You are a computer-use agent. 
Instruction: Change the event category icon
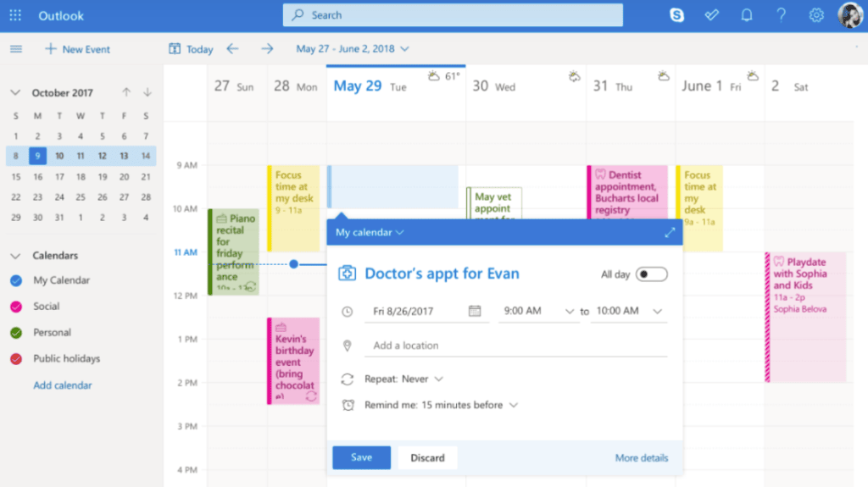point(347,273)
